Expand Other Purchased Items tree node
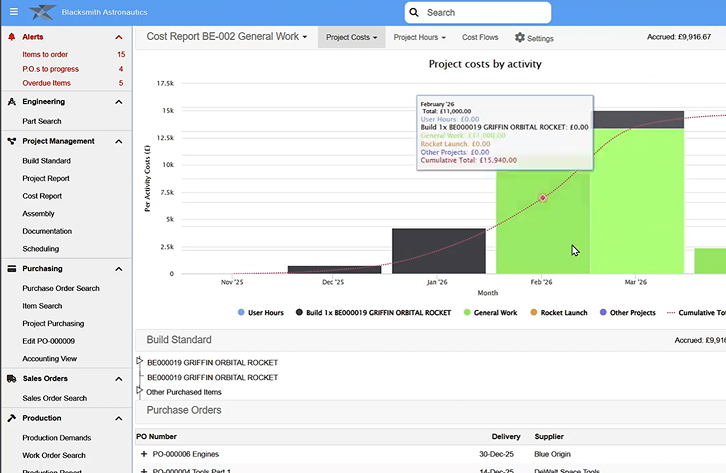This screenshot has height=473, width=726. (139, 391)
